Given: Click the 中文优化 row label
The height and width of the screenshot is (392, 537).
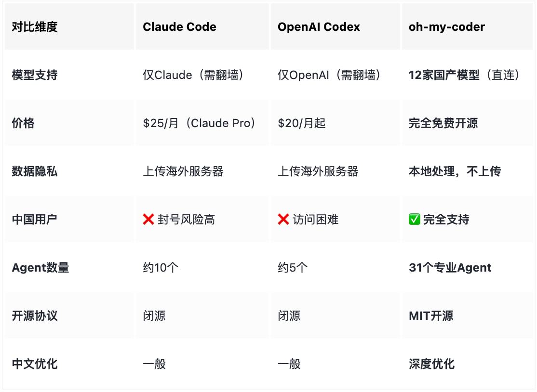Looking at the screenshot, I should 35,364.
